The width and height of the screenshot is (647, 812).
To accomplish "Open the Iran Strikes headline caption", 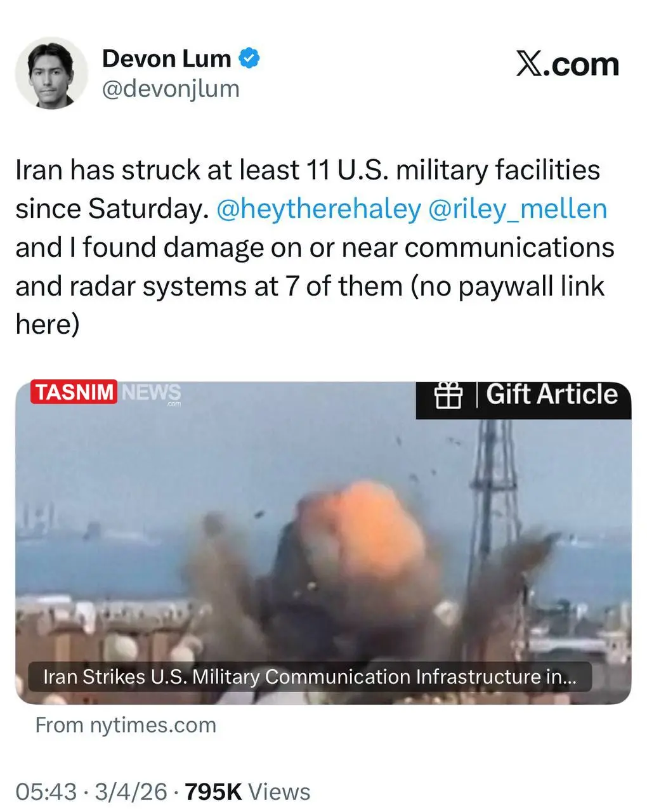I will [x=310, y=677].
